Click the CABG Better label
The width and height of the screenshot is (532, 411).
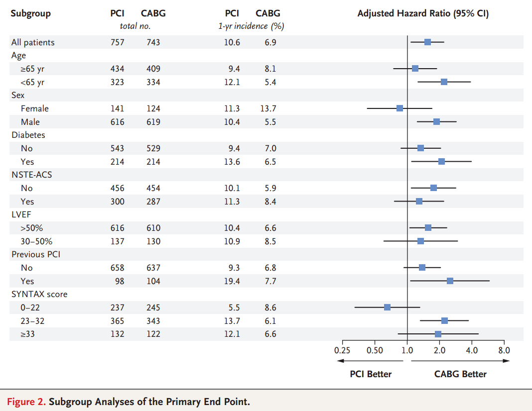tap(460, 374)
